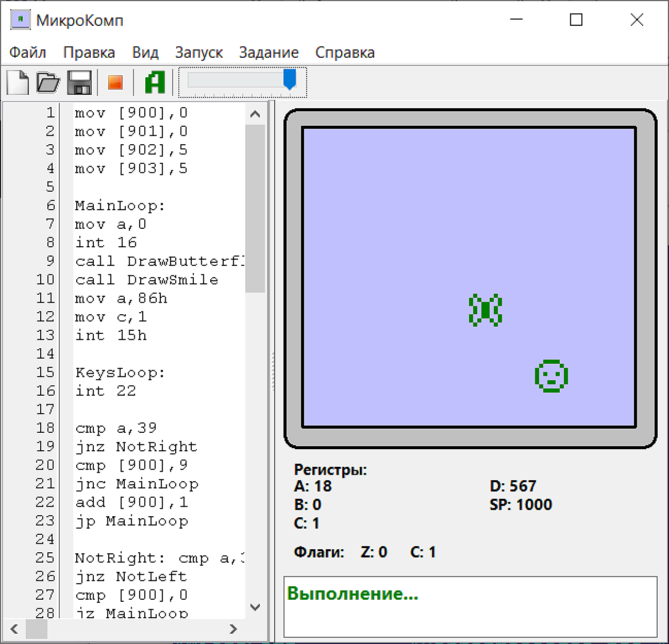
Task: Open the Вид menu
Action: coord(145,53)
